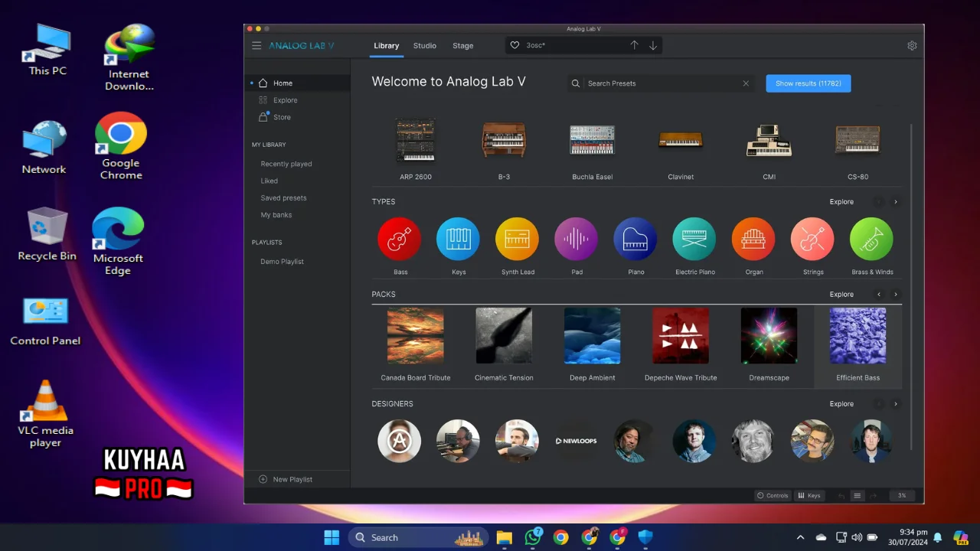The width and height of the screenshot is (980, 551).
Task: Open My banks
Action: [276, 215]
